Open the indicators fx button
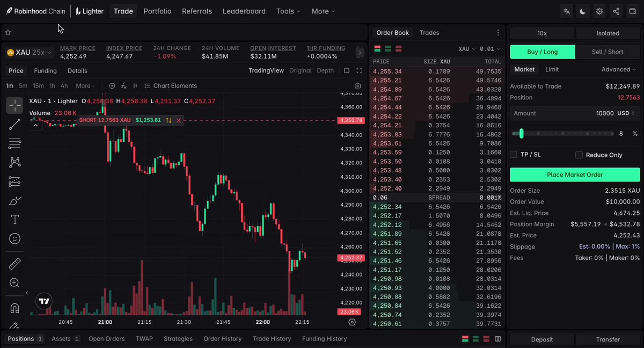Viewport: 644px width, 348px height. point(124,86)
